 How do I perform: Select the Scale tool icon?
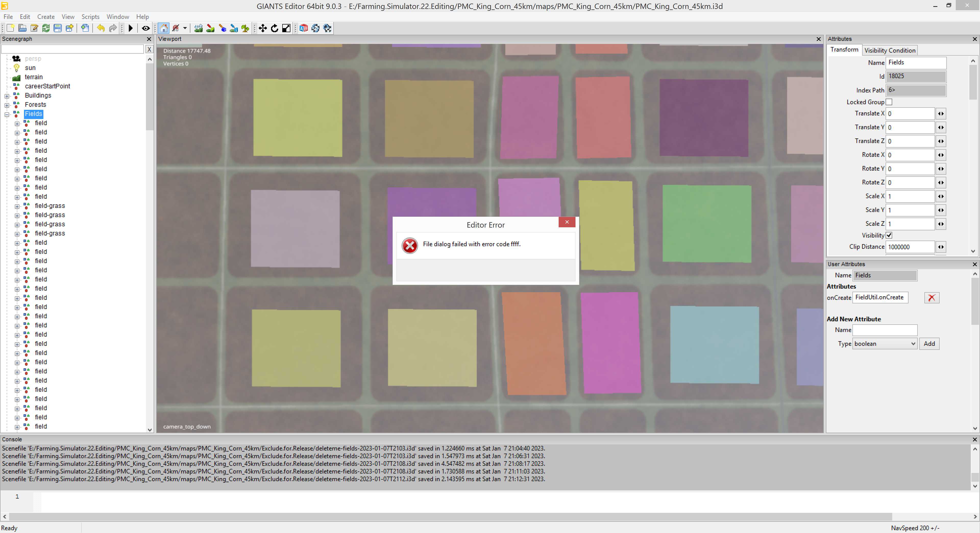[286, 28]
